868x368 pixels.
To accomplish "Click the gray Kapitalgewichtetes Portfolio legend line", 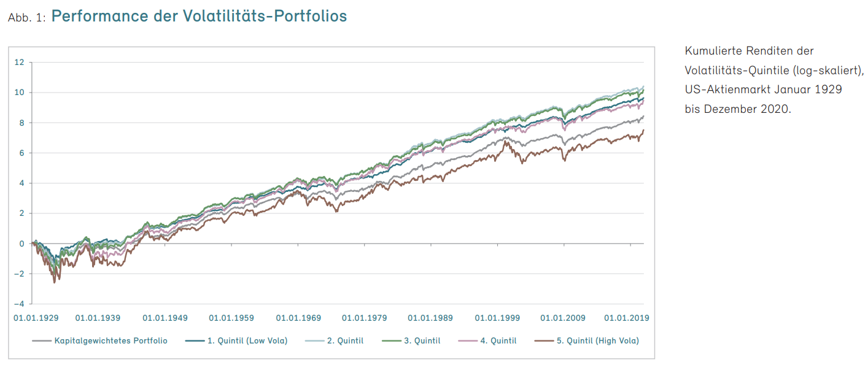I will (41, 340).
